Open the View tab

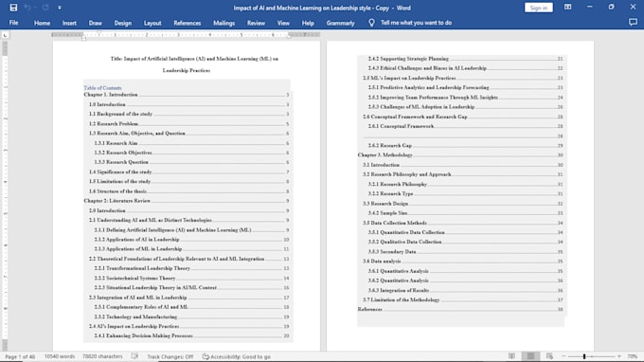[283, 23]
